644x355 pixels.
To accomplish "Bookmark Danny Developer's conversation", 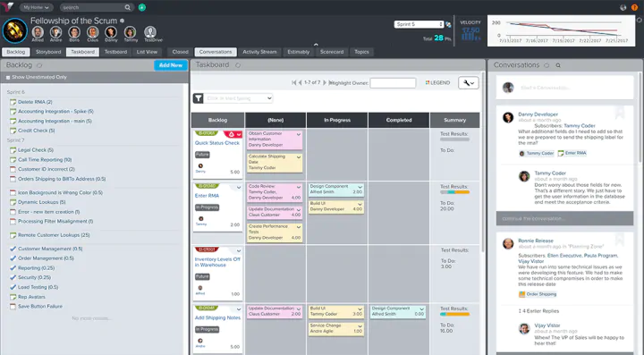I will pos(619,112).
